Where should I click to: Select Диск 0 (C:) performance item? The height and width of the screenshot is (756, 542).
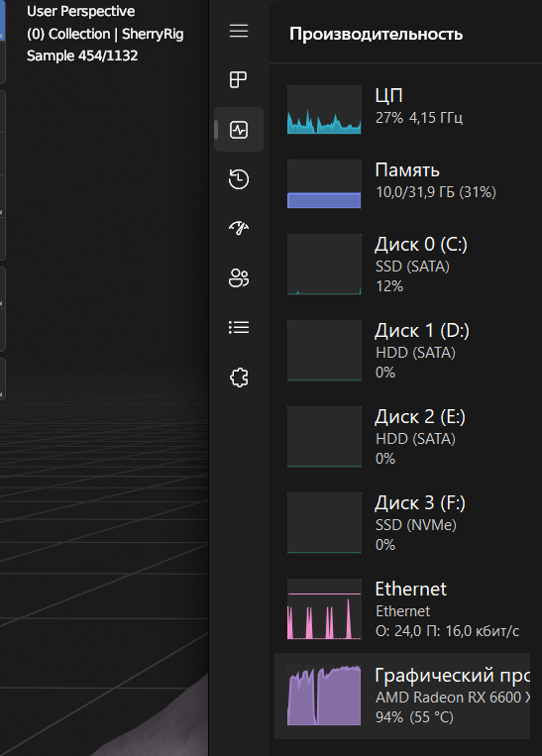[x=402, y=265]
